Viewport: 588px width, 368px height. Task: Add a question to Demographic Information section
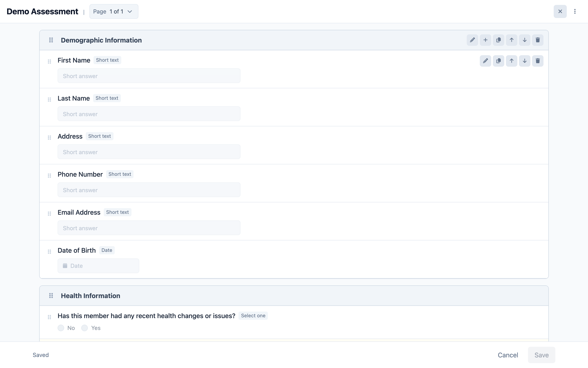click(x=485, y=40)
